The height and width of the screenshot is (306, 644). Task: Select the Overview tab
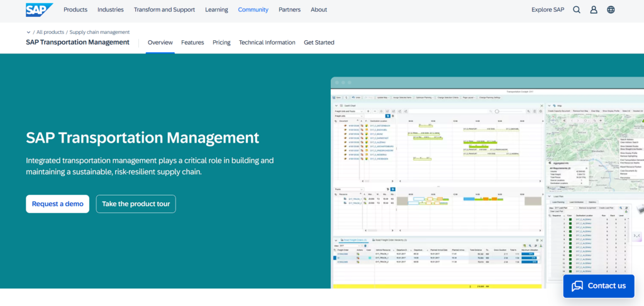coord(160,42)
